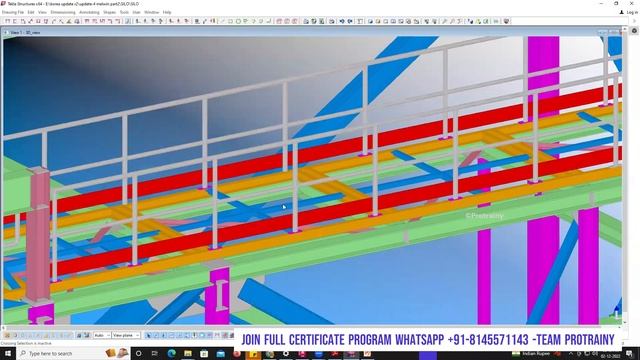This screenshot has height=360, width=640.
Task: Open File Explorer from taskbar
Action: coord(188,353)
